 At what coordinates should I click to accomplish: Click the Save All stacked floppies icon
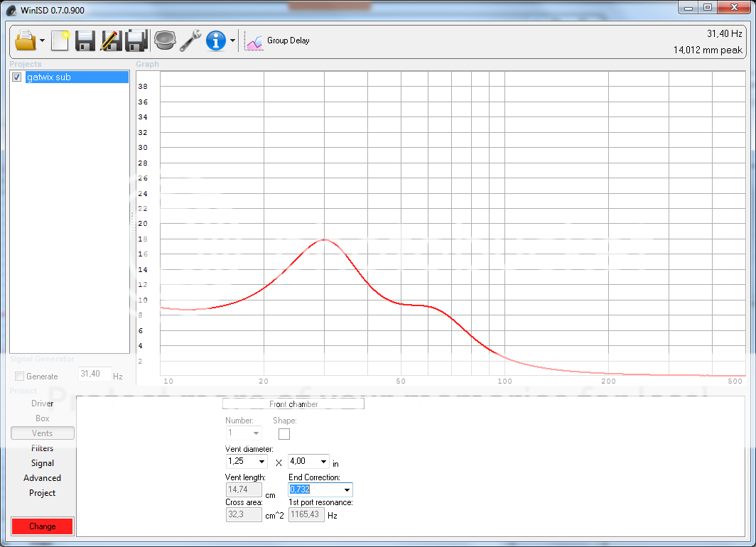coord(136,40)
